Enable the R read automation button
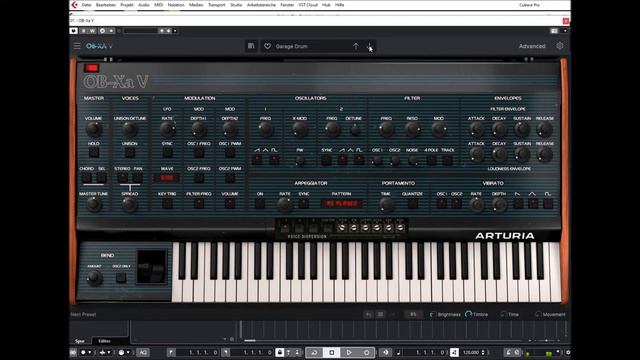The image size is (640, 360). point(84,31)
